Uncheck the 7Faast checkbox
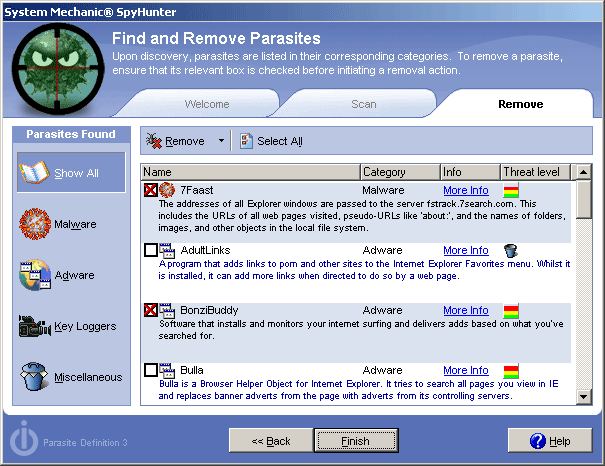The height and width of the screenshot is (466, 605). tap(151, 190)
